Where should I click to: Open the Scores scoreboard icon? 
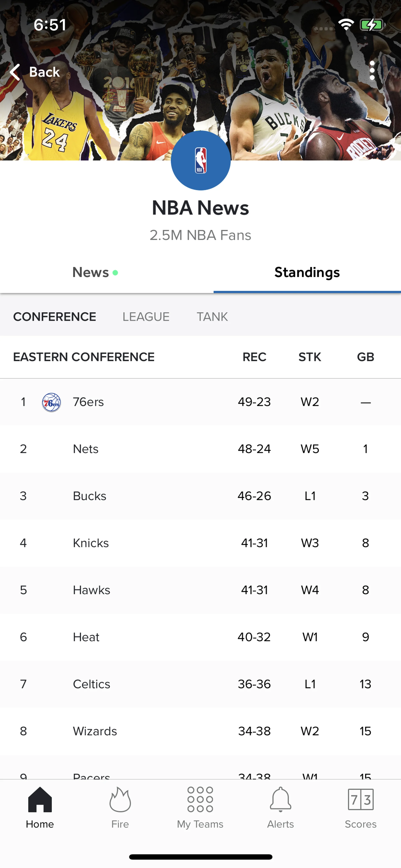pos(360,800)
